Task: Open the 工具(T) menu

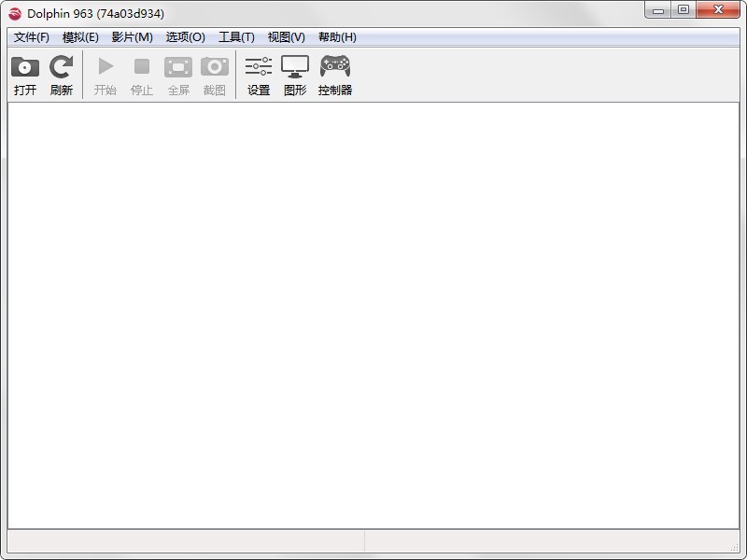Action: tap(236, 37)
